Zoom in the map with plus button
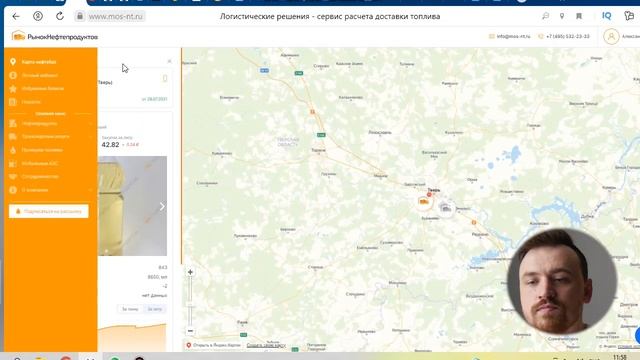The height and width of the screenshot is (360, 640). tap(190, 272)
